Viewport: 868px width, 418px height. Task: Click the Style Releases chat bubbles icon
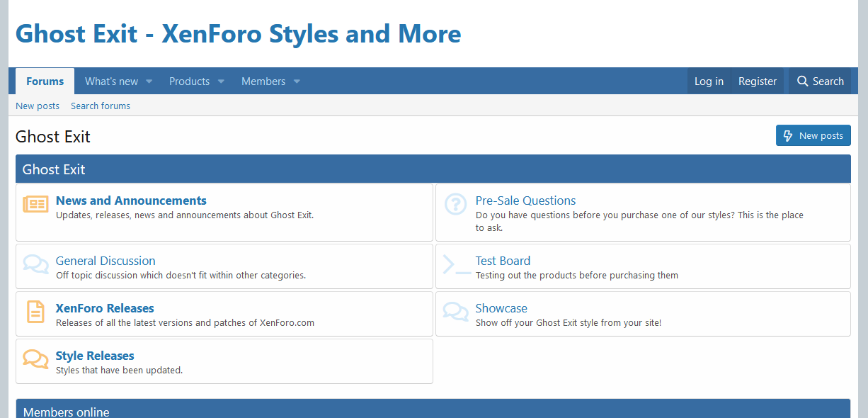click(x=35, y=359)
